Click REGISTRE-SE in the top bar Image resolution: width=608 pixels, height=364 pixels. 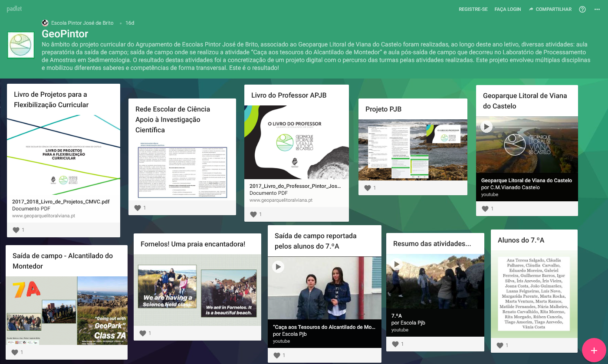pyautogui.click(x=473, y=10)
